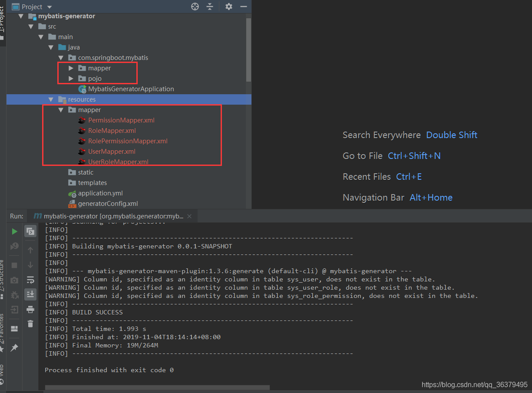Image resolution: width=532 pixels, height=393 pixels.
Task: Open Project panel settings gear
Action: 229,7
